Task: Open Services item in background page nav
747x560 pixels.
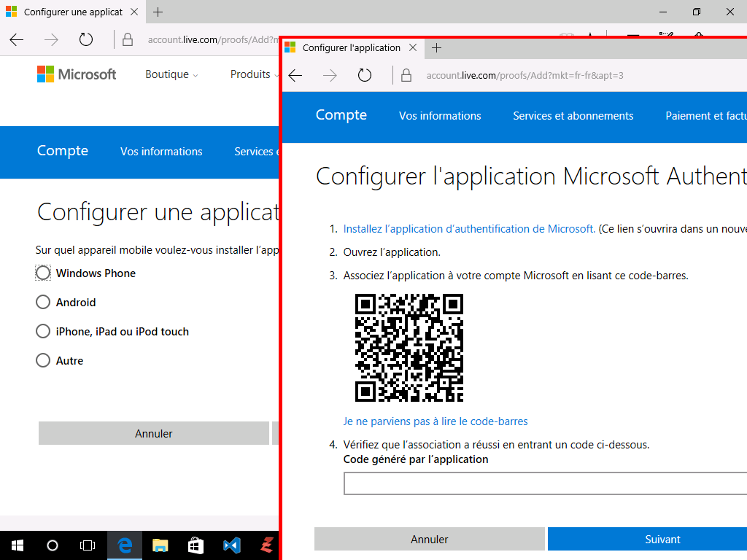Action: coord(256,152)
